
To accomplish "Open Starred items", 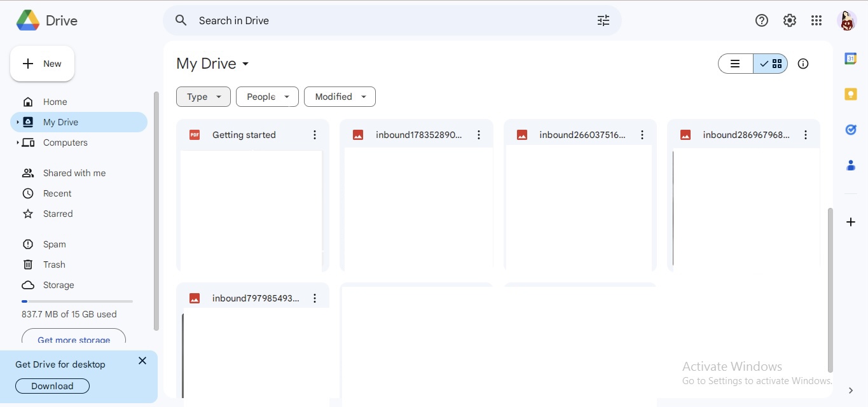I will [x=79, y=214].
